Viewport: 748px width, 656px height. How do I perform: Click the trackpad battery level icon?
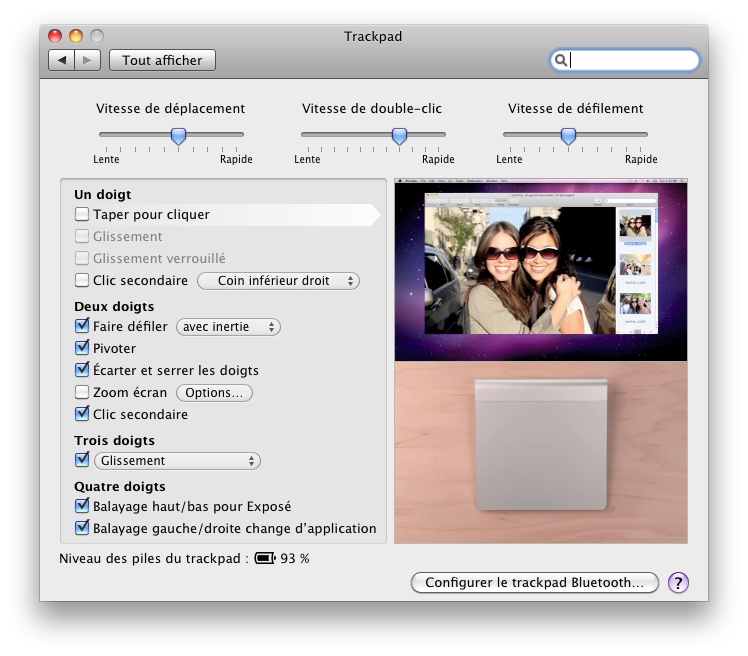pyautogui.click(x=265, y=558)
